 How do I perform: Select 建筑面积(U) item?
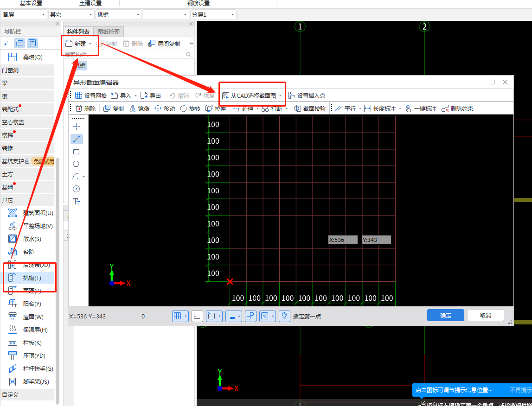tap(31, 213)
